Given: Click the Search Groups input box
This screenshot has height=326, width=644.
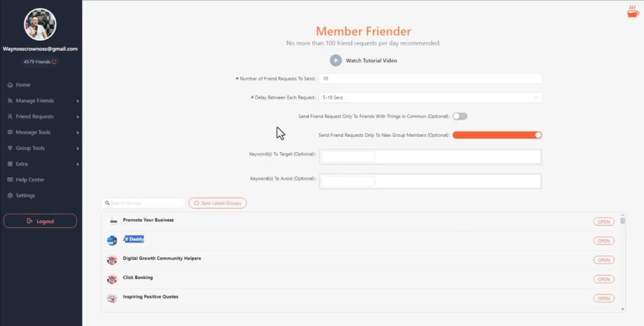Looking at the screenshot, I should pos(143,203).
